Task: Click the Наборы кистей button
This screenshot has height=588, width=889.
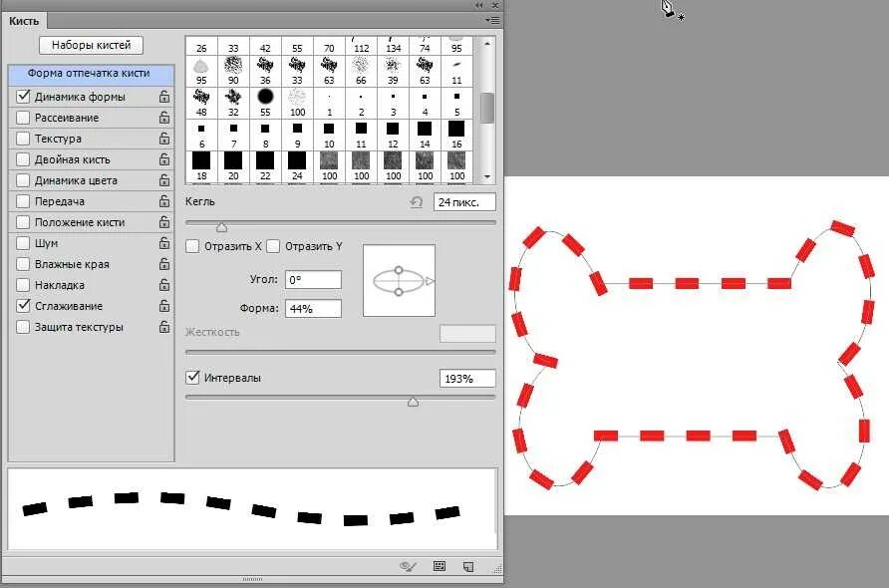Action: [92, 45]
